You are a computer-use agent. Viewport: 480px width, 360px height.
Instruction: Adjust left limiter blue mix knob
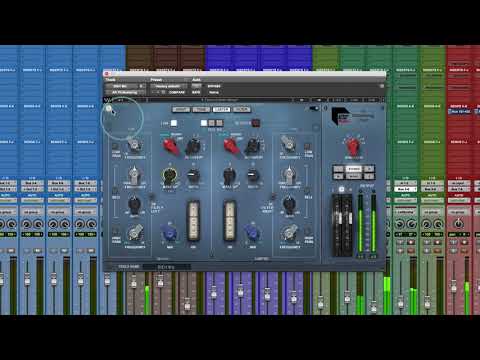pyautogui.click(x=169, y=232)
